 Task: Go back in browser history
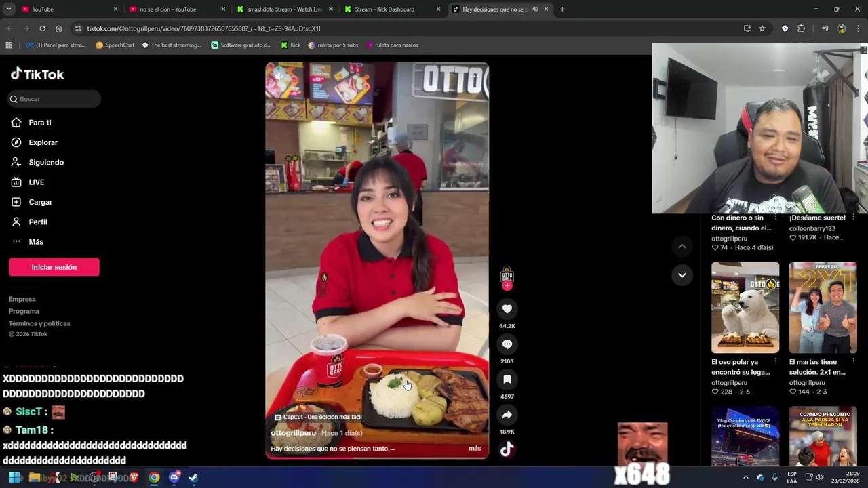(x=9, y=28)
